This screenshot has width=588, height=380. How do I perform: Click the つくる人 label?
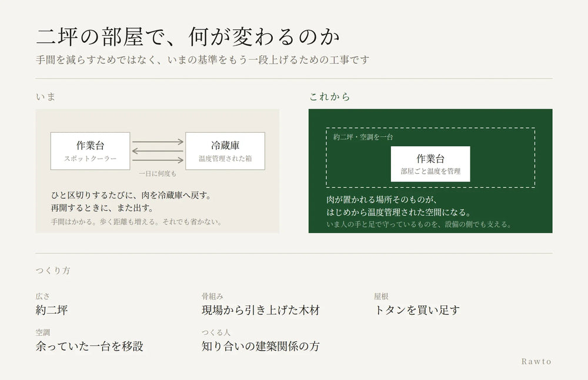tap(216, 332)
